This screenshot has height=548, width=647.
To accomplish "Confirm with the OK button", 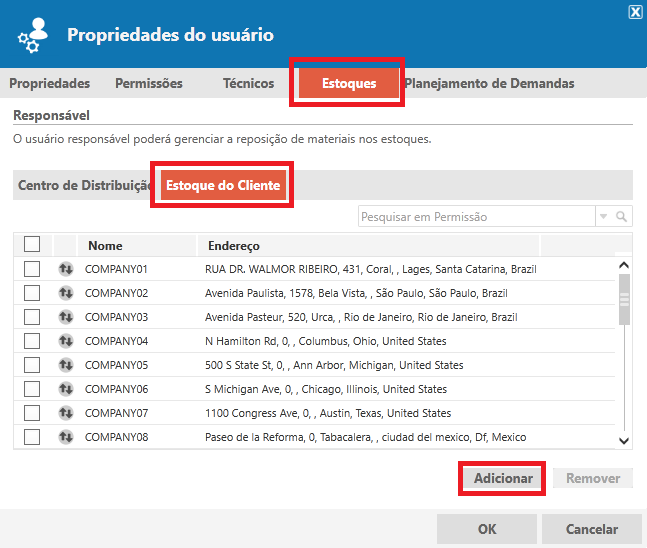I will pyautogui.click(x=487, y=529).
